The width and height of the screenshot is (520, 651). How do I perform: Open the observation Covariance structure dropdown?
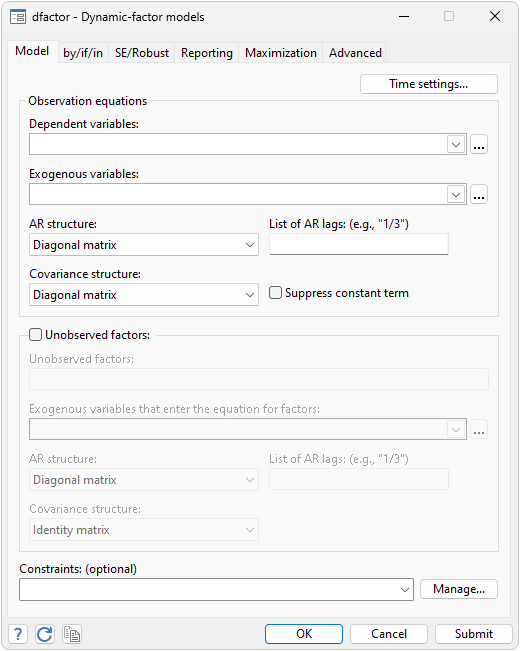pos(144,295)
